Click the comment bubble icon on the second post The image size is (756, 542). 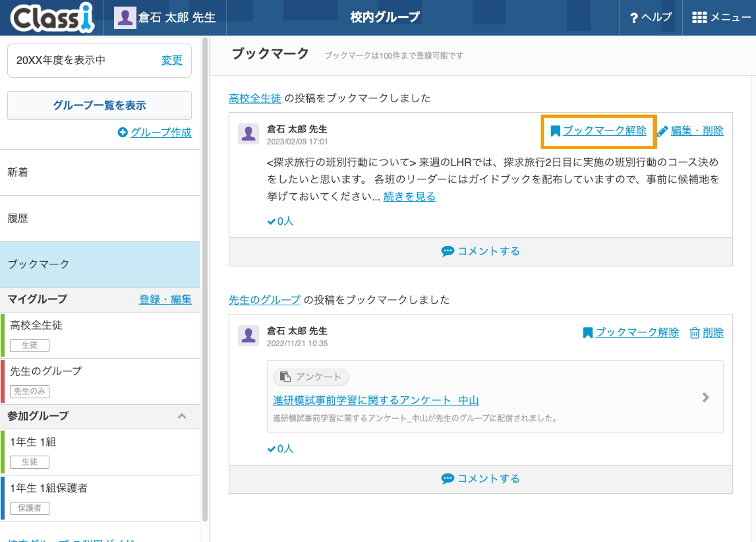click(448, 479)
